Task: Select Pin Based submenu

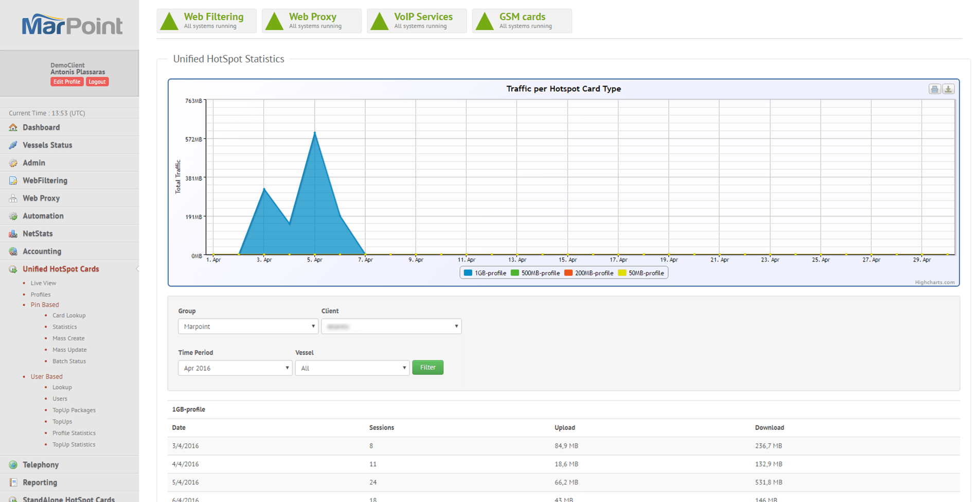Action: [45, 305]
